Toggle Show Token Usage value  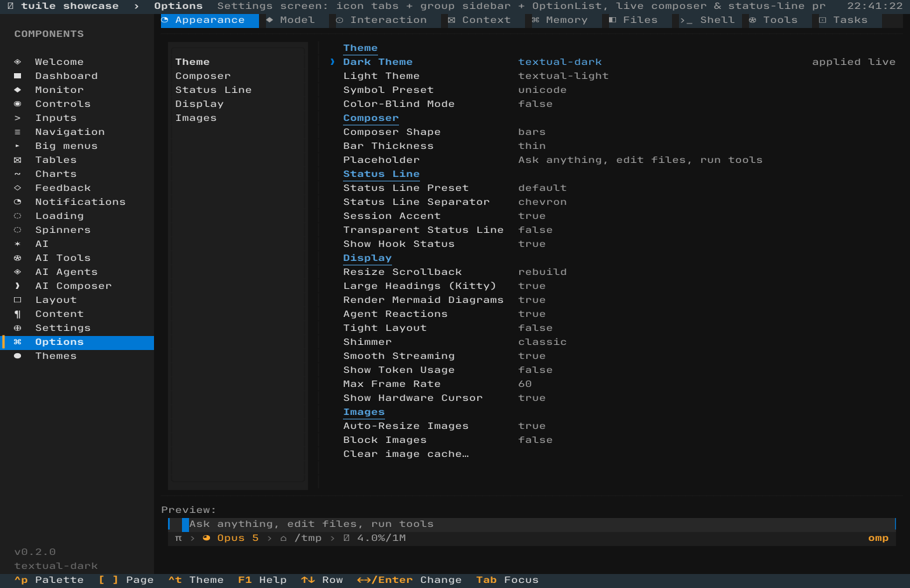coord(535,370)
